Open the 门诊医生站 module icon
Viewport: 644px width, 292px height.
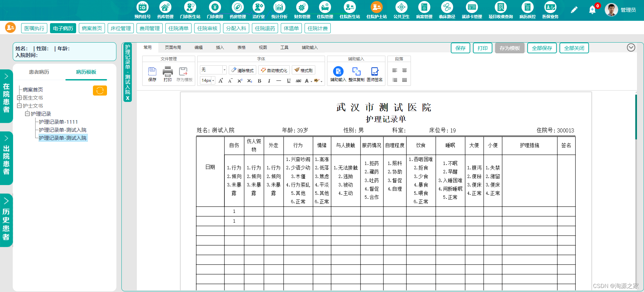click(x=190, y=7)
